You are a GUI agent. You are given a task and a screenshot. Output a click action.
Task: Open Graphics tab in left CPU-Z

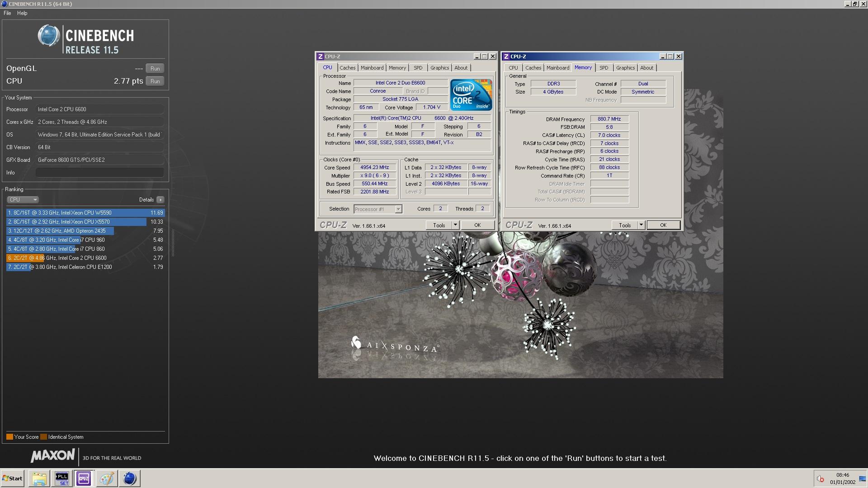(439, 68)
